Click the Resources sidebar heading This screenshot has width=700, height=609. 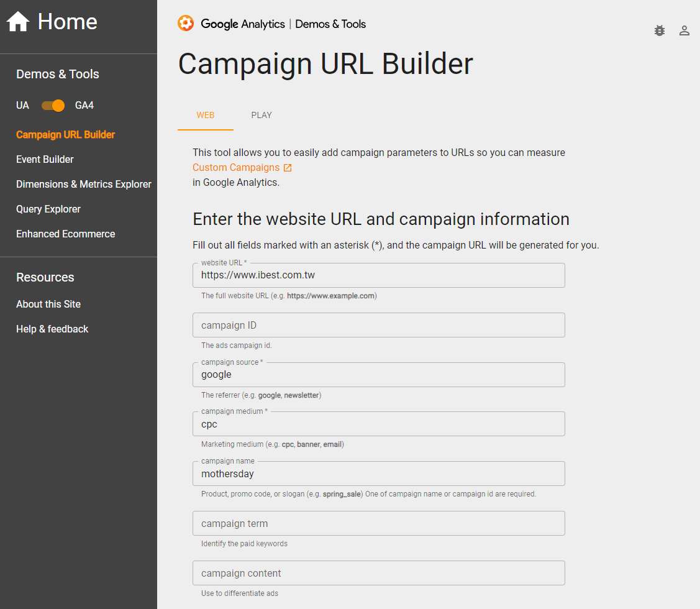pyautogui.click(x=45, y=278)
